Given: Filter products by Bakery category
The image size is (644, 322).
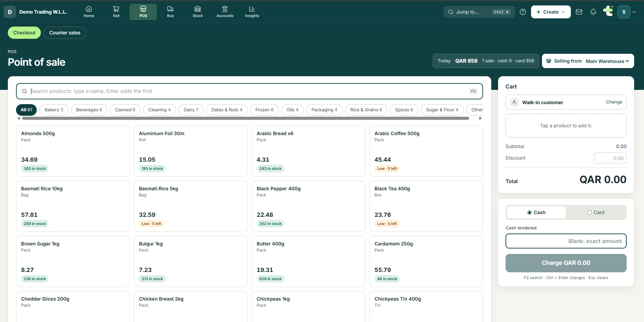Looking at the screenshot, I should [x=54, y=110].
